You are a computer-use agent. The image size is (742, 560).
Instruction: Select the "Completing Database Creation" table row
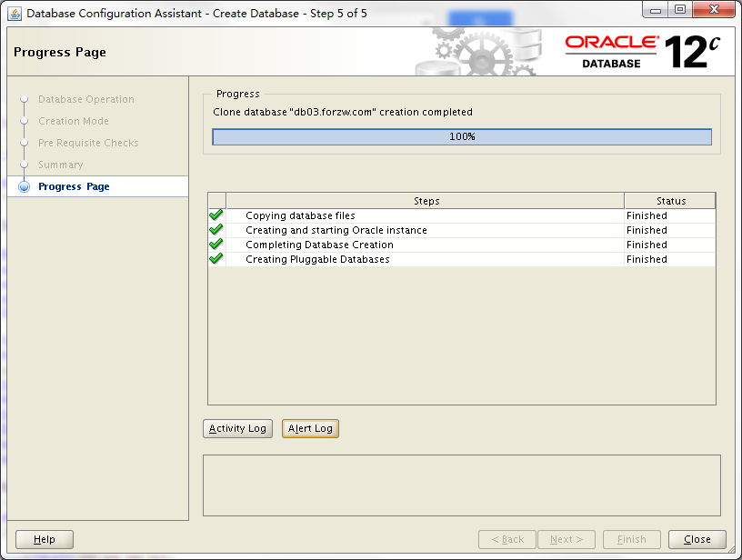(409, 244)
